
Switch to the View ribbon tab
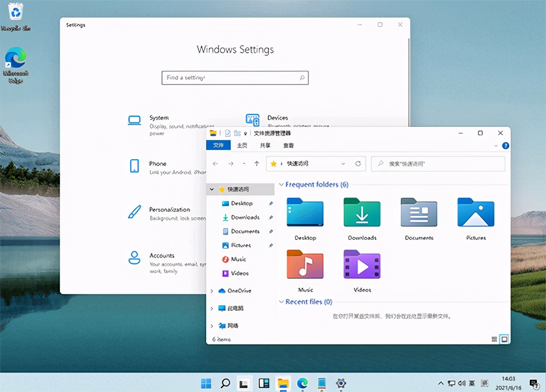click(x=288, y=145)
